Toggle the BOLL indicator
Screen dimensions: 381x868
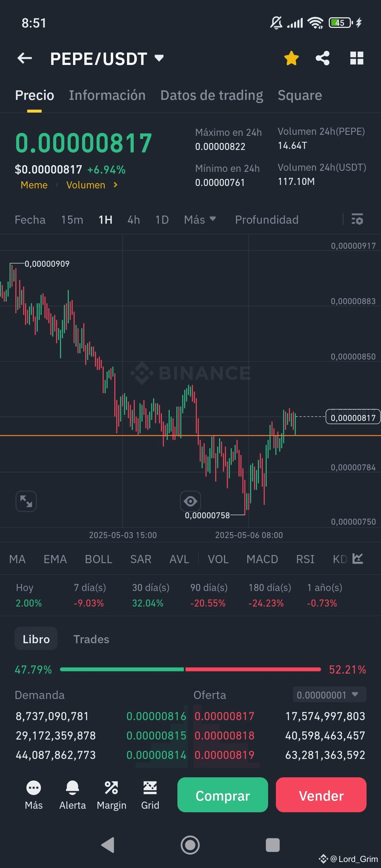98,559
